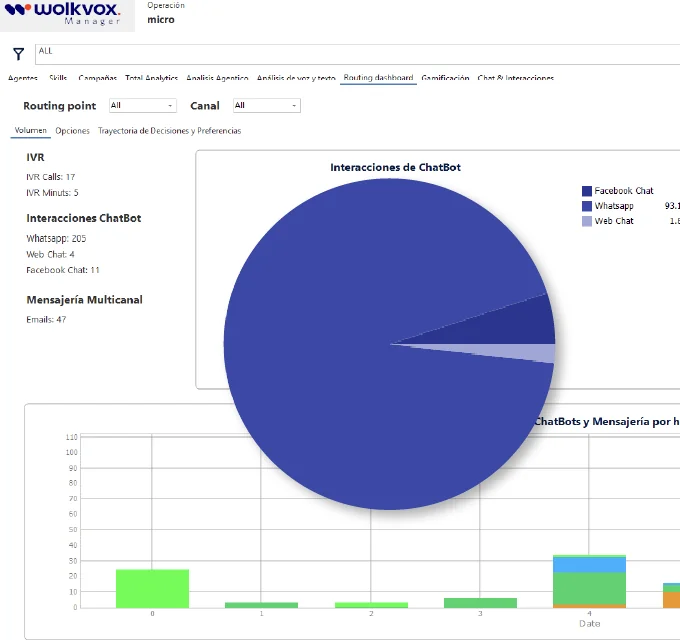Select the Routing dashboard tab
The image size is (680, 640).
378,78
